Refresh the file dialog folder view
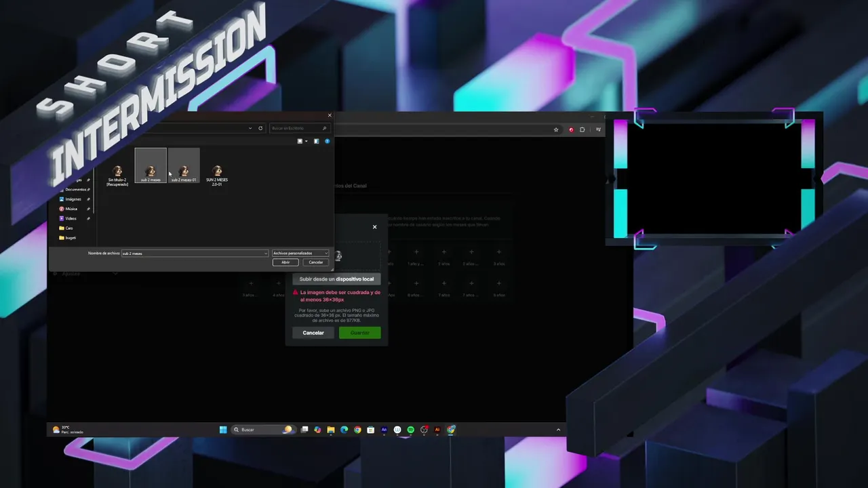The width and height of the screenshot is (868, 488). point(260,128)
